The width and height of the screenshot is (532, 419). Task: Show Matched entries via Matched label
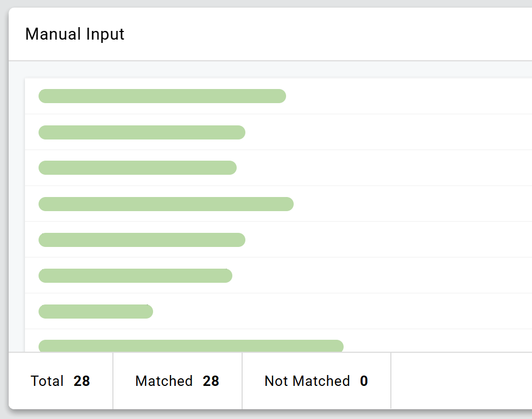click(164, 381)
